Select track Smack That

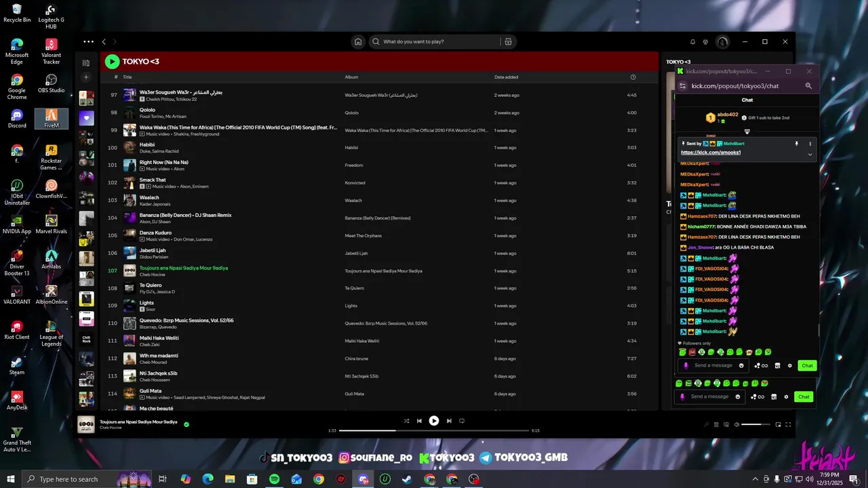[x=380, y=183]
